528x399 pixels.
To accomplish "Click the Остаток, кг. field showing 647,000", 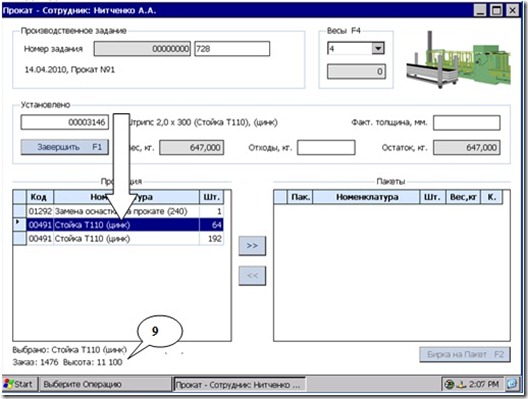I will (467, 148).
